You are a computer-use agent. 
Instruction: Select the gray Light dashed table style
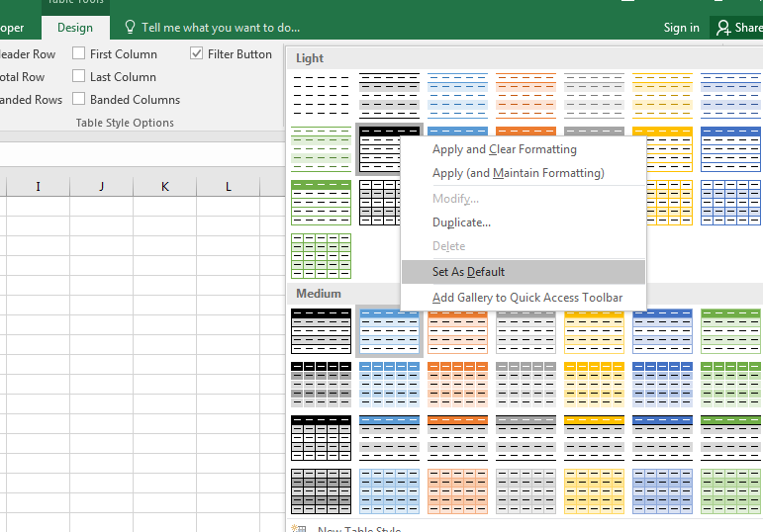click(x=594, y=96)
